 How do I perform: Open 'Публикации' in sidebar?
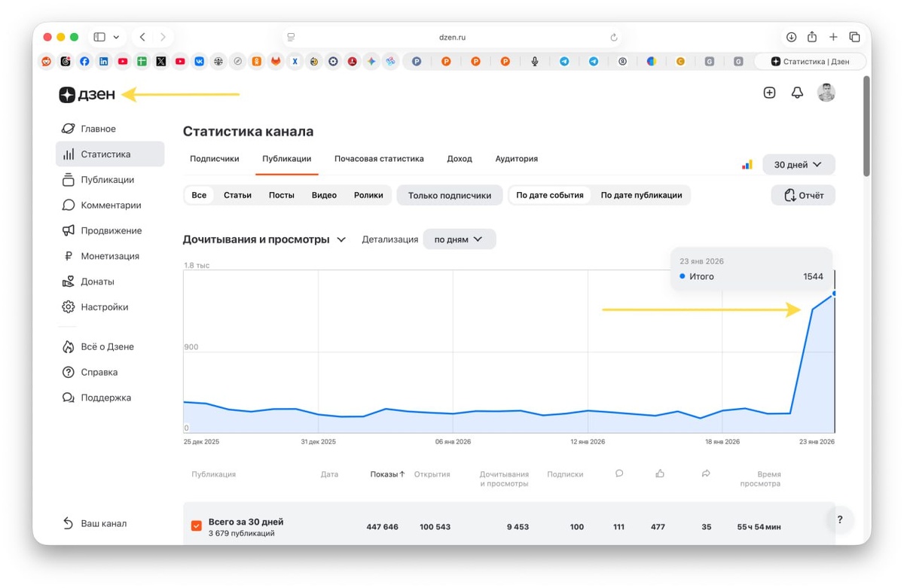110,180
